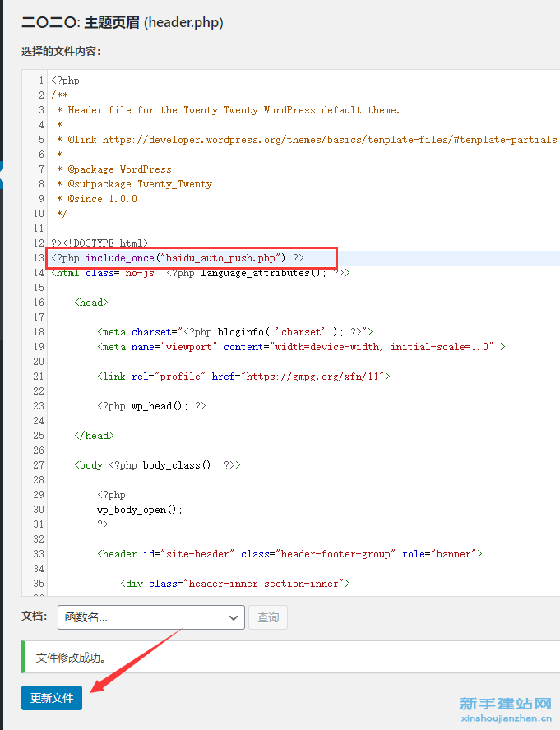Click the wp_head() line
The height and width of the screenshot is (730, 560).
(151, 406)
